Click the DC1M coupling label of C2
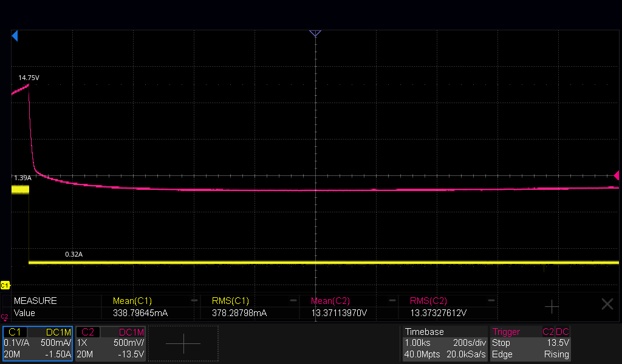 click(131, 332)
